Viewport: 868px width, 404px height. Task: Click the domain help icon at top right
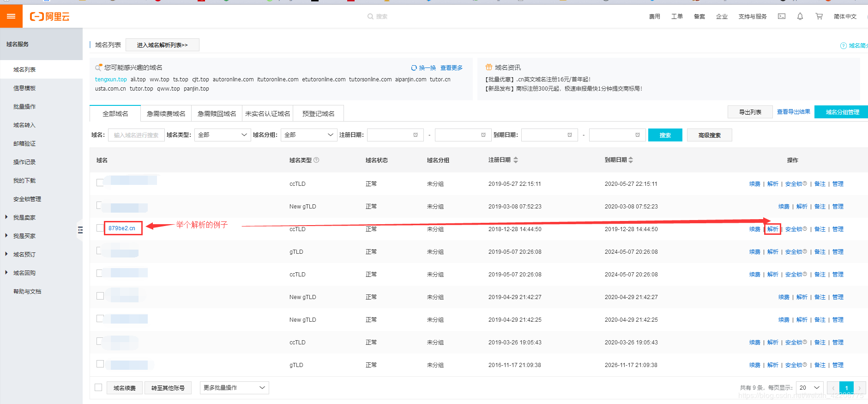click(844, 46)
